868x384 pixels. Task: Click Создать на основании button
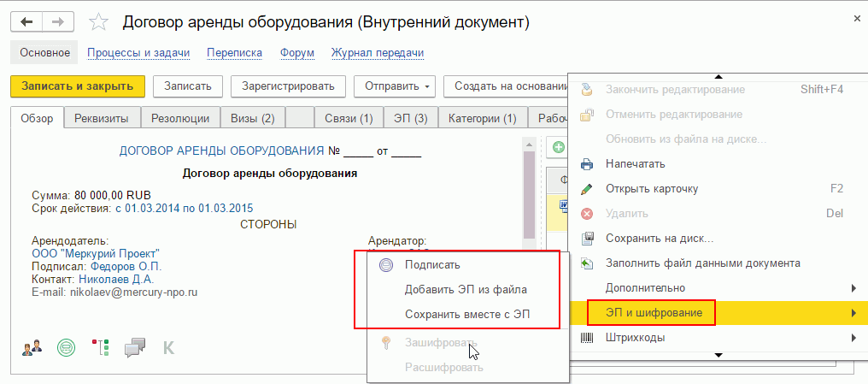tap(507, 86)
